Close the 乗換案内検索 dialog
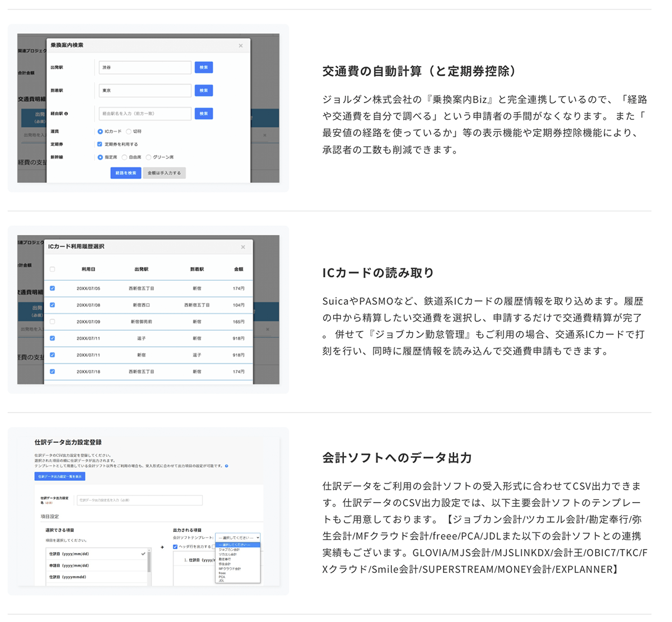The height and width of the screenshot is (622, 672). [241, 46]
